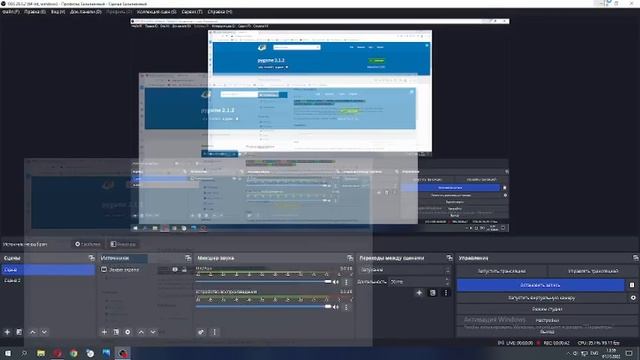Image resolution: width=640 pixels, height=360 pixels.
Task: Click Start Streaming button
Action: (x=502, y=271)
